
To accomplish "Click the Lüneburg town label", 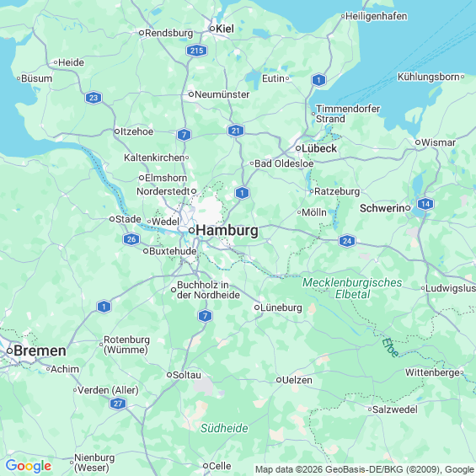I will [x=281, y=308].
